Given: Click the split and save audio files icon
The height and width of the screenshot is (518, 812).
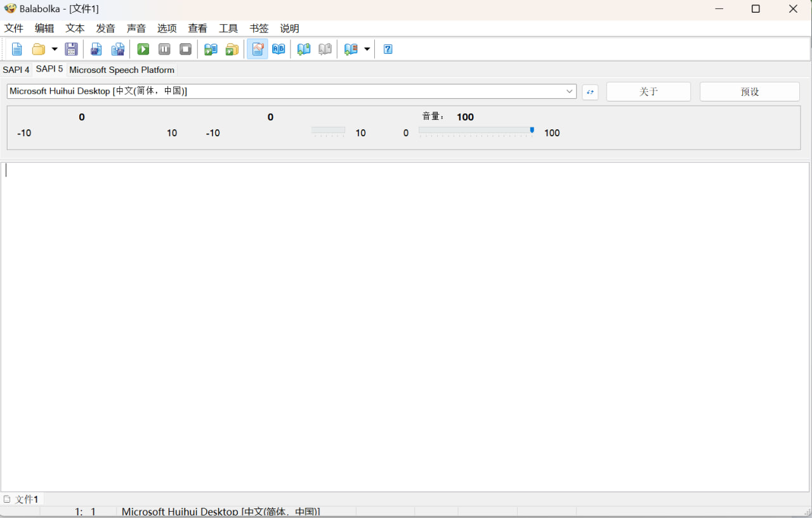Looking at the screenshot, I should (118, 49).
